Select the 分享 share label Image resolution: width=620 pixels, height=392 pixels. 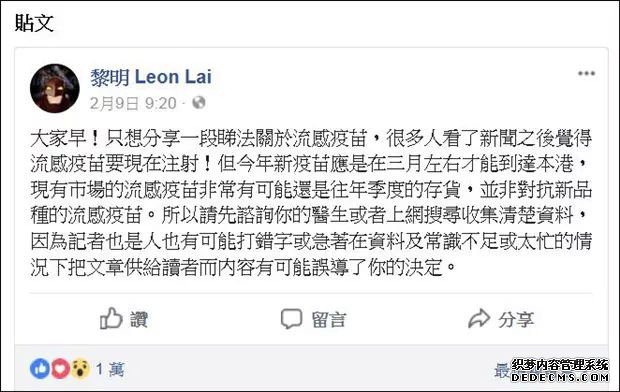click(x=516, y=320)
